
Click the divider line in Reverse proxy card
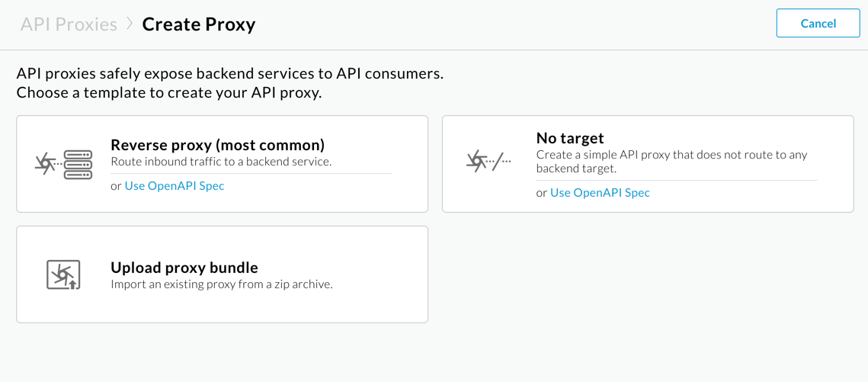(x=251, y=174)
